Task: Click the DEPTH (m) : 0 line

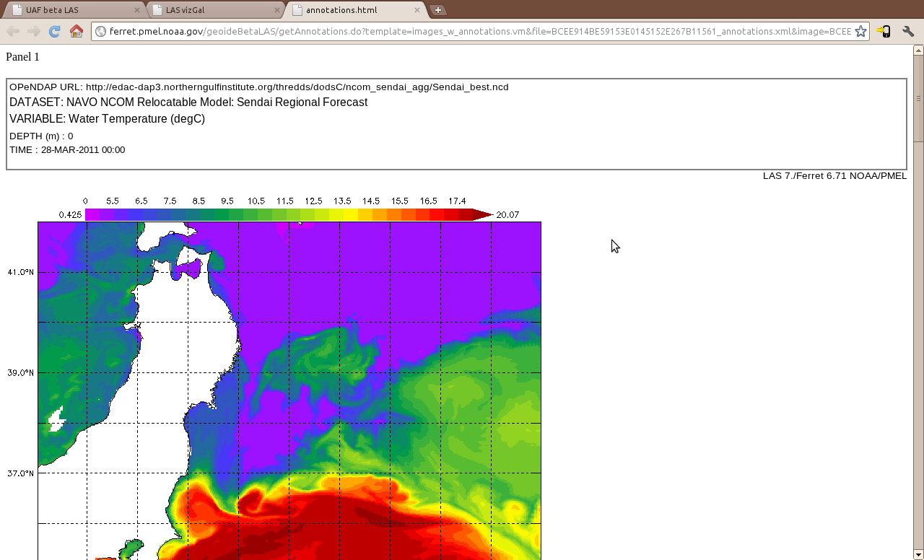Action: [41, 136]
